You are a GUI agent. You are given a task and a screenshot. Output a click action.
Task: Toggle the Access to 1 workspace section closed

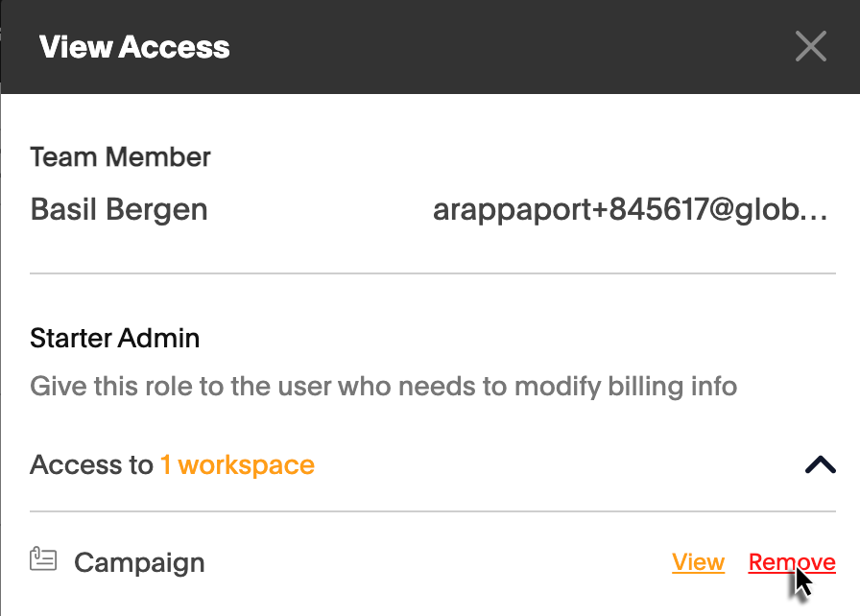coord(820,464)
